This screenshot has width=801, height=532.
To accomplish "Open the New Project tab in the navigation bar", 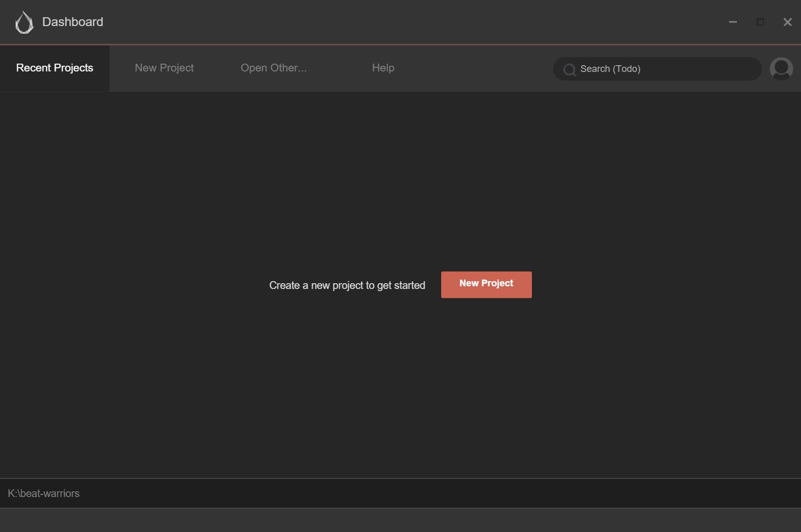I will [x=164, y=68].
